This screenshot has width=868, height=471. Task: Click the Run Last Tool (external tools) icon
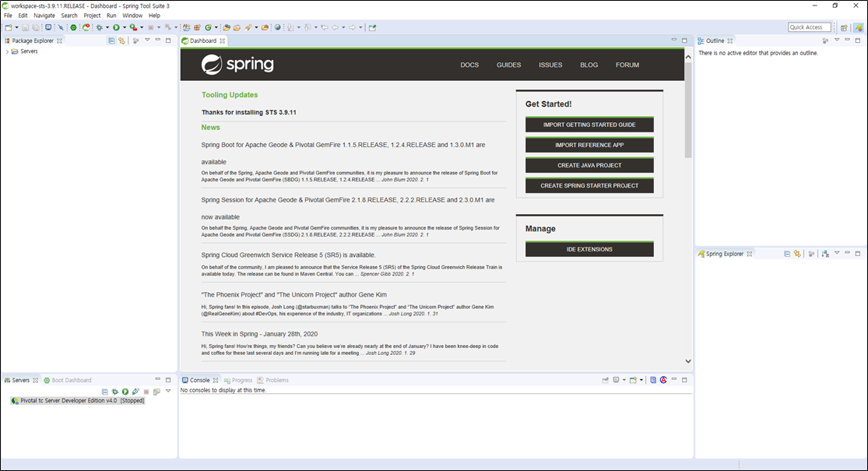133,27
